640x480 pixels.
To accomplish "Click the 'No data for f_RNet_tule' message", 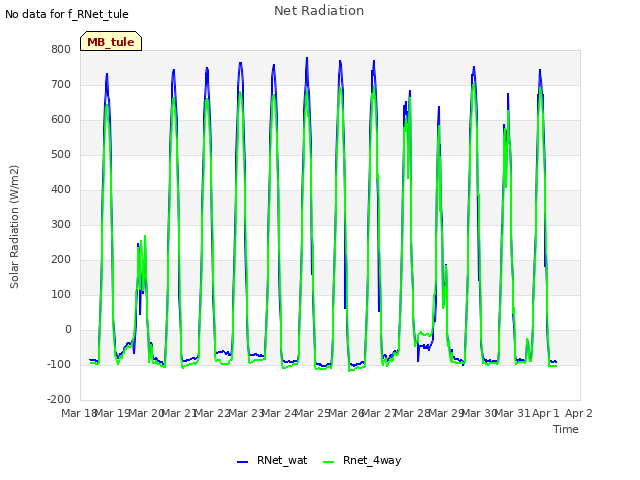I will click(67, 14).
